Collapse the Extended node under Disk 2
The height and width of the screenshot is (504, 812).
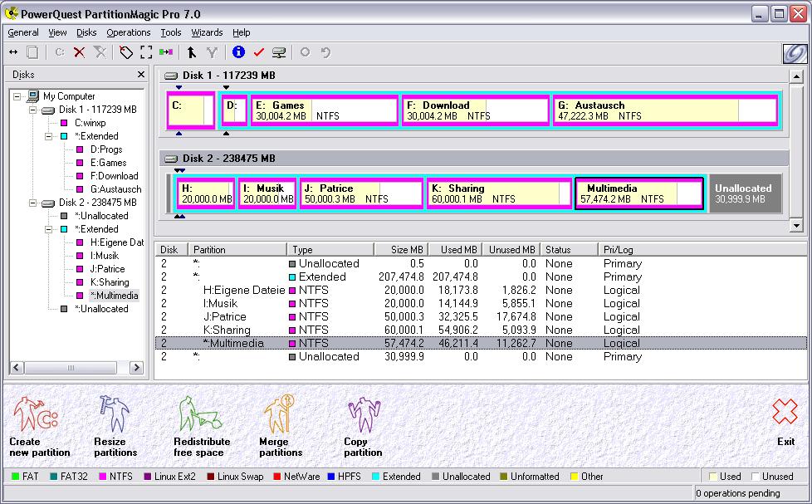49,229
